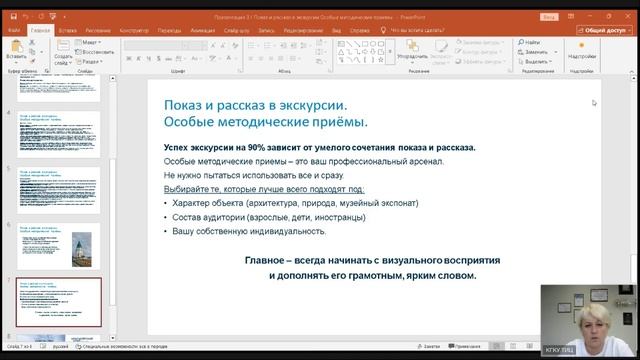Image resolution: width=640 pixels, height=360 pixels.
Task: Click the text highlight color icon
Action: point(214,59)
